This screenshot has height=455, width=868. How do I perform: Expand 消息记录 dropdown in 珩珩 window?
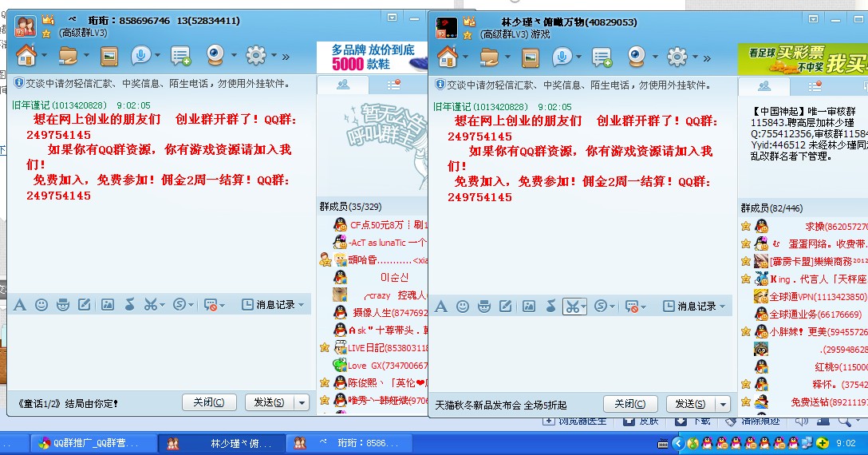[x=302, y=305]
